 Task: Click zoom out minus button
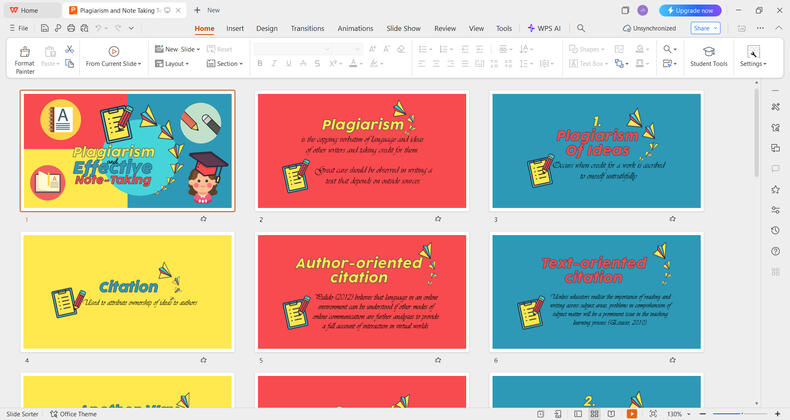pos(703,414)
